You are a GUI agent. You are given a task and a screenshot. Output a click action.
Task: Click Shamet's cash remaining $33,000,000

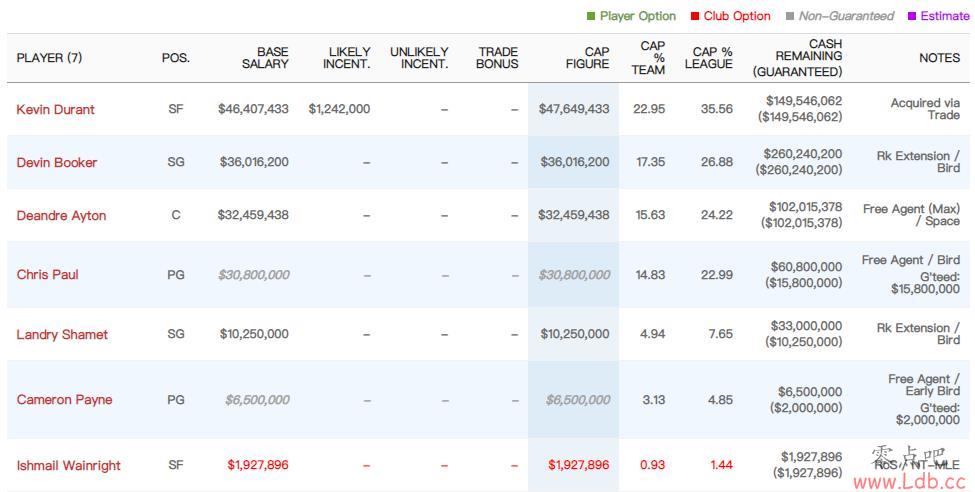806,326
